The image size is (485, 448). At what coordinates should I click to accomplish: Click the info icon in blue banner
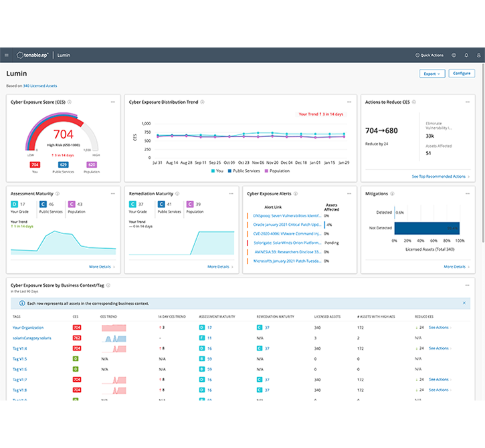(x=22, y=304)
